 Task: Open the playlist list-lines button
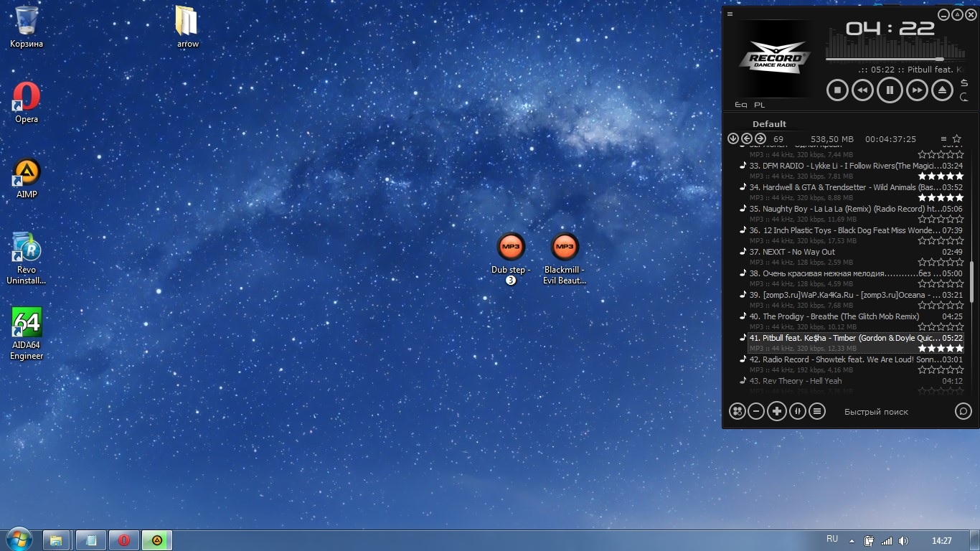coord(816,411)
